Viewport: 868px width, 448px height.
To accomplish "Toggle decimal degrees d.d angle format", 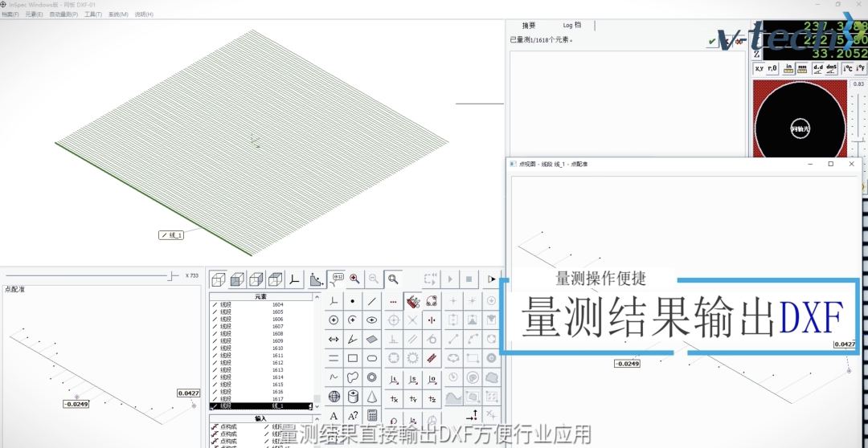I will (x=817, y=68).
